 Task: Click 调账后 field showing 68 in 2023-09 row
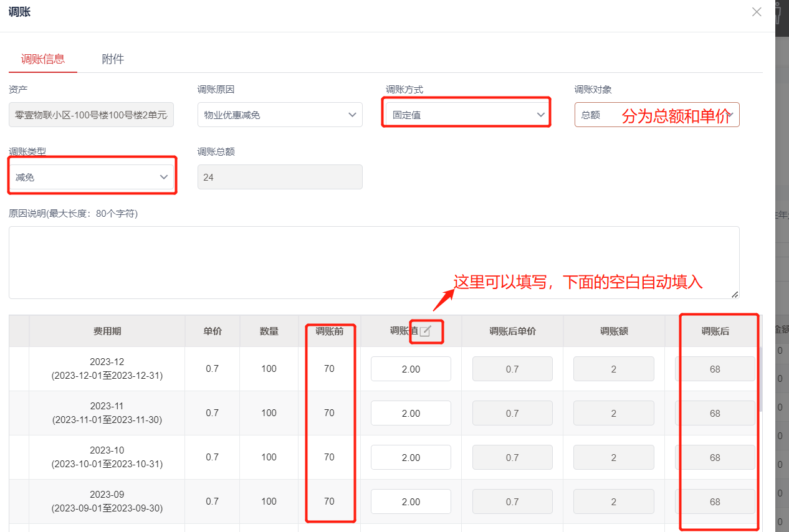tap(715, 501)
